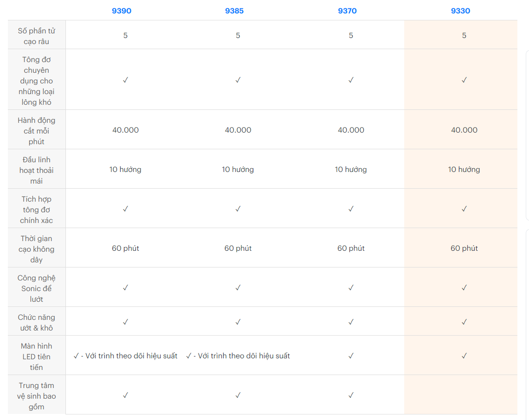The height and width of the screenshot is (420, 529).
Task: Click the 'Số phần tử cạo râu' row label
Action: point(37,36)
